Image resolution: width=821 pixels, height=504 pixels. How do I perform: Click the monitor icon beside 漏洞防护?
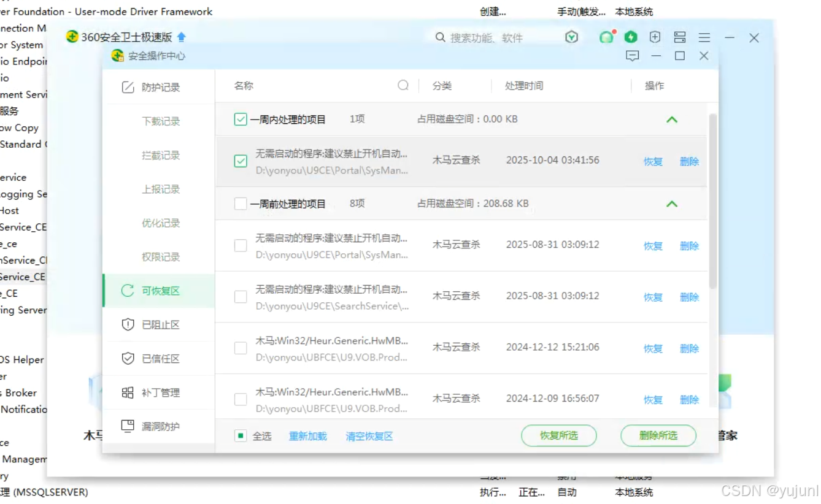pos(128,426)
